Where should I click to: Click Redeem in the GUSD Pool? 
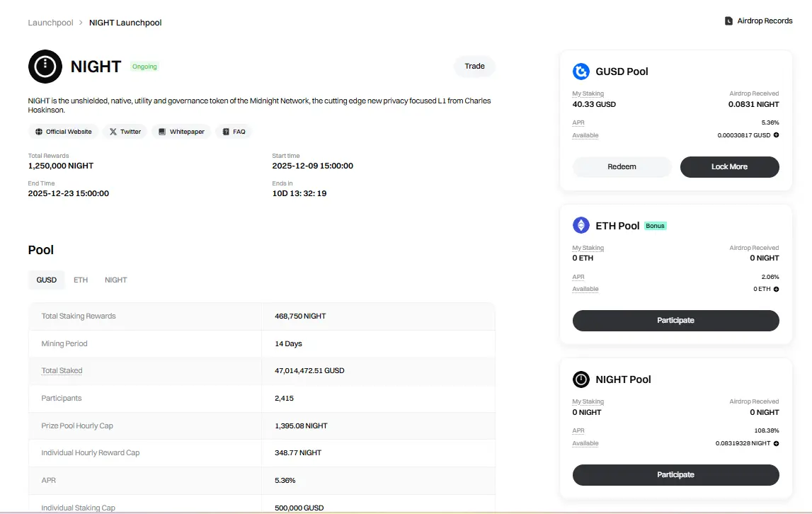[x=622, y=167]
